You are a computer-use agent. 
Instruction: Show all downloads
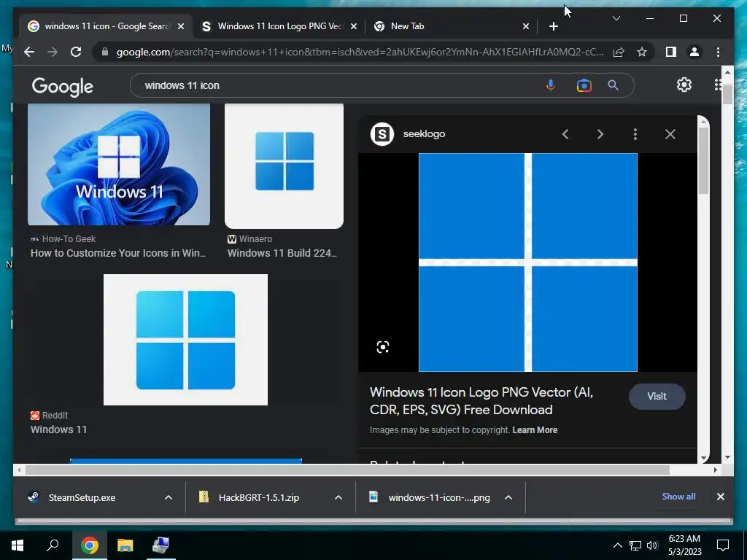(678, 496)
